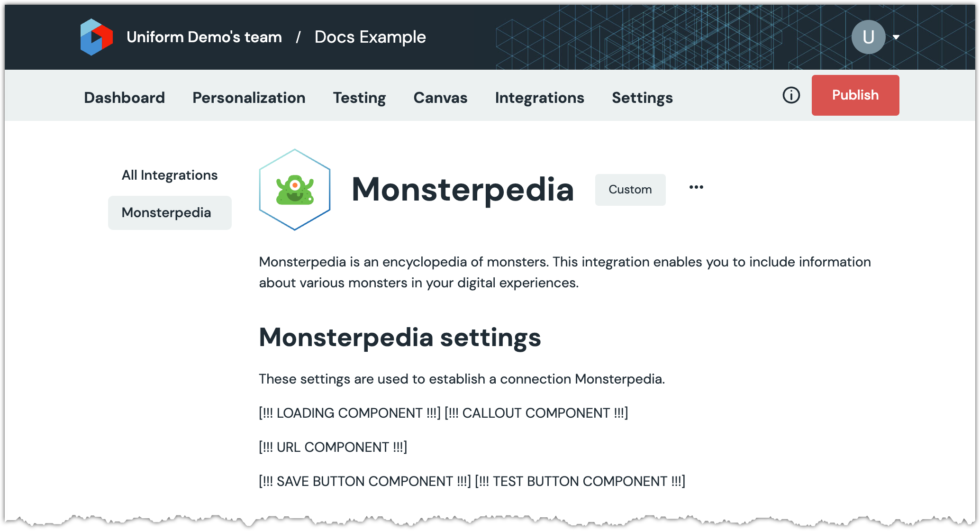Click the SAVE BUTTON COMPONENT placeholder
This screenshot has width=980, height=531.
(x=364, y=481)
